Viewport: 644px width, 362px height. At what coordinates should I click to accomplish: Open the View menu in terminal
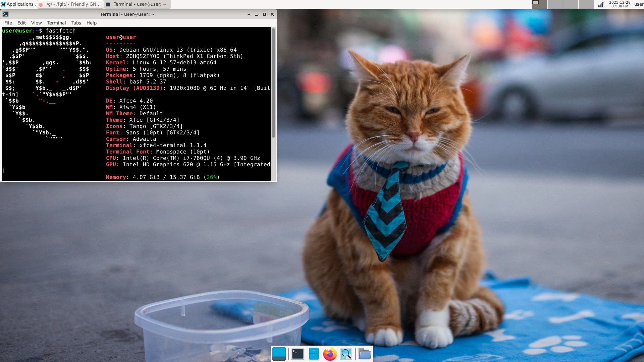pyautogui.click(x=36, y=23)
